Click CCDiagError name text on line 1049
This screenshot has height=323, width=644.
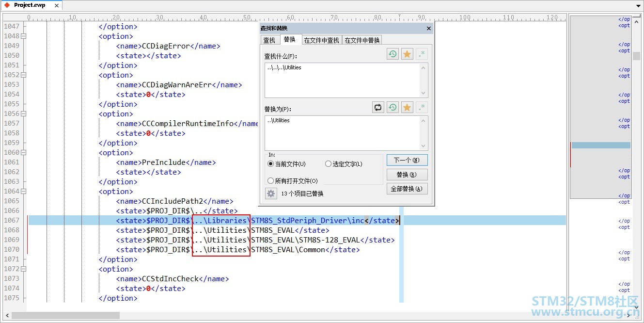[166, 46]
